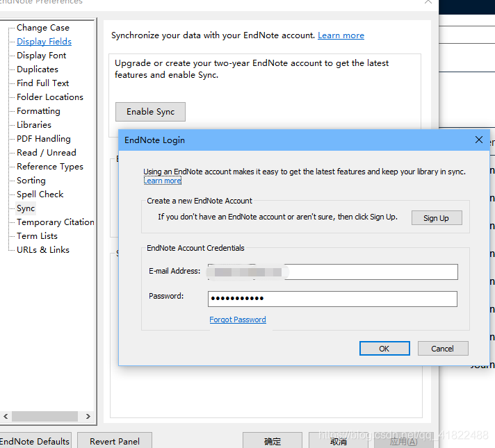Click Sign Up to create account
Screen dimensions: 495x448
point(437,218)
